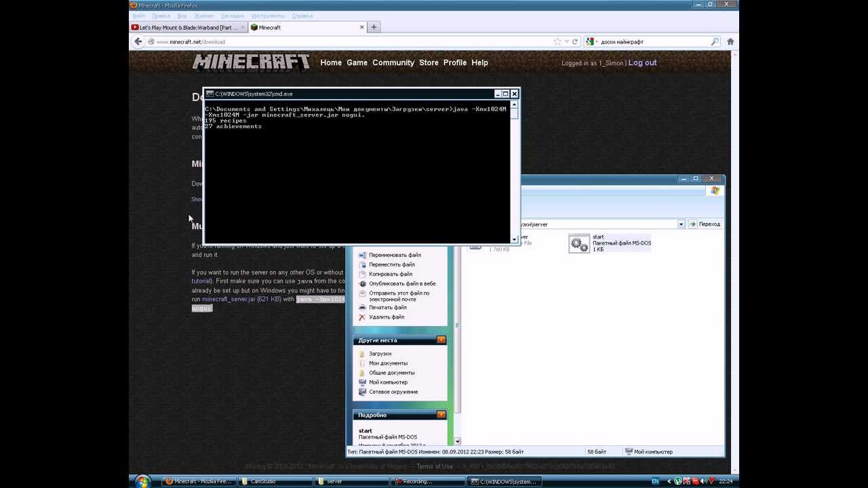Click Переместить файл in Explorer task pane
This screenshot has width=868, height=488.
(x=387, y=264)
